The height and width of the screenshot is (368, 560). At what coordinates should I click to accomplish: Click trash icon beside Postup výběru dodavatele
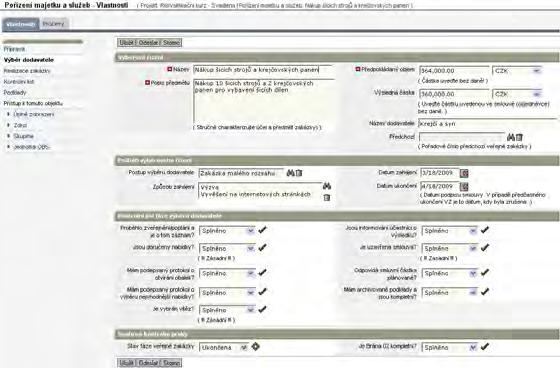[299, 173]
